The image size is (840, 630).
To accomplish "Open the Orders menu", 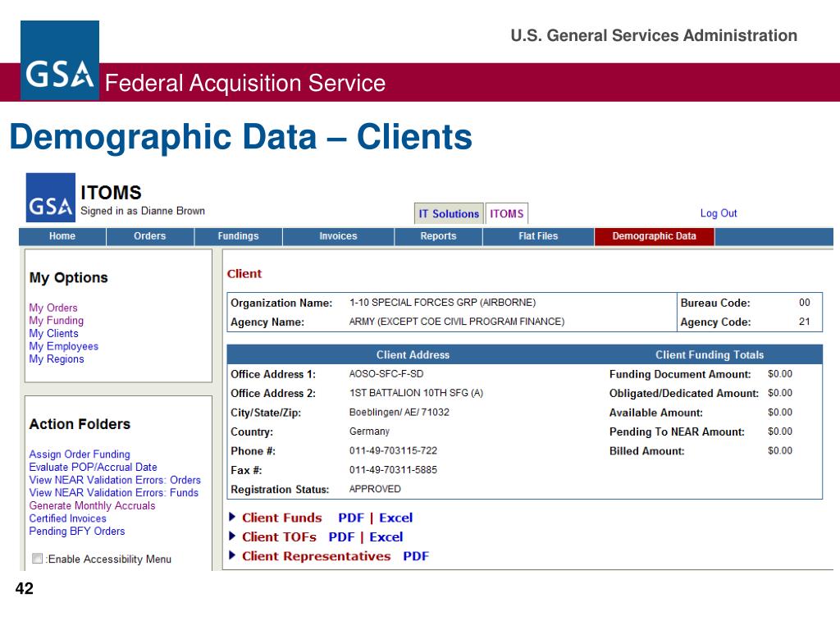I will 150,236.
